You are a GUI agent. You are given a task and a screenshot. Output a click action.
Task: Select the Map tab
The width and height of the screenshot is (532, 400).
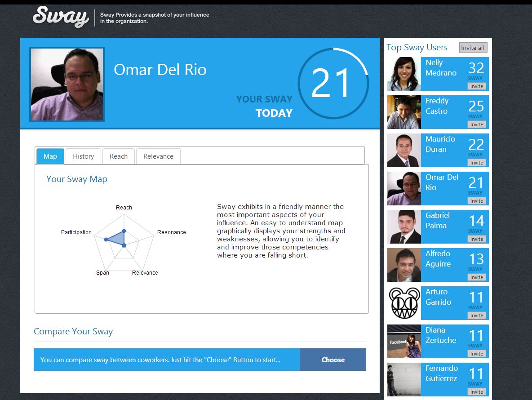pos(50,156)
